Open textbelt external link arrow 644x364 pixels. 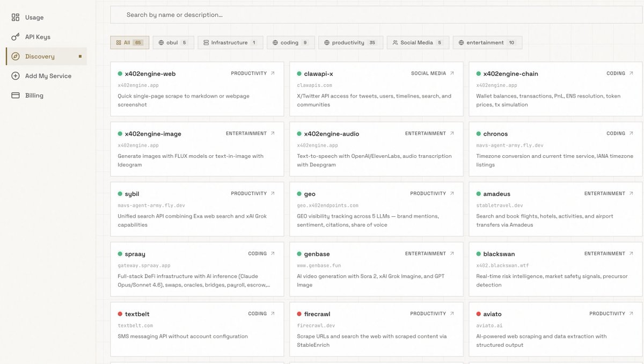click(273, 314)
